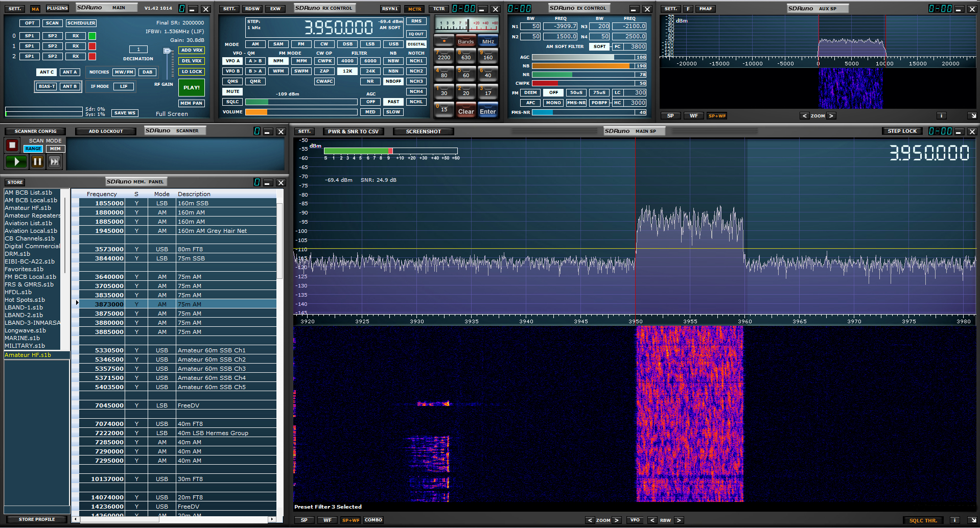This screenshot has width=980, height=528.
Task: Click STORE PROFILE button
Action: [36, 519]
